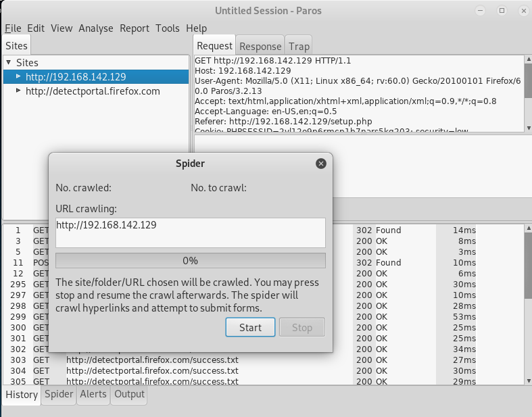Image resolution: width=532 pixels, height=417 pixels.
Task: Open the Alerts bottom tab
Action: 93,394
